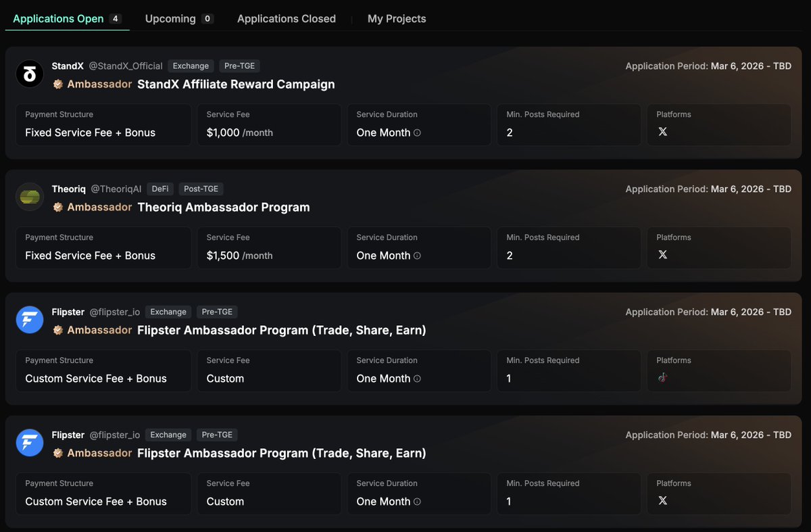Click Pre-TGE tag on StandX card
The width and height of the screenshot is (811, 532).
click(x=239, y=66)
